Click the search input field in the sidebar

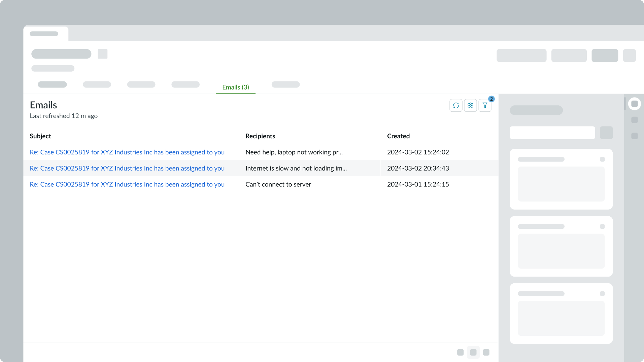coord(552,133)
